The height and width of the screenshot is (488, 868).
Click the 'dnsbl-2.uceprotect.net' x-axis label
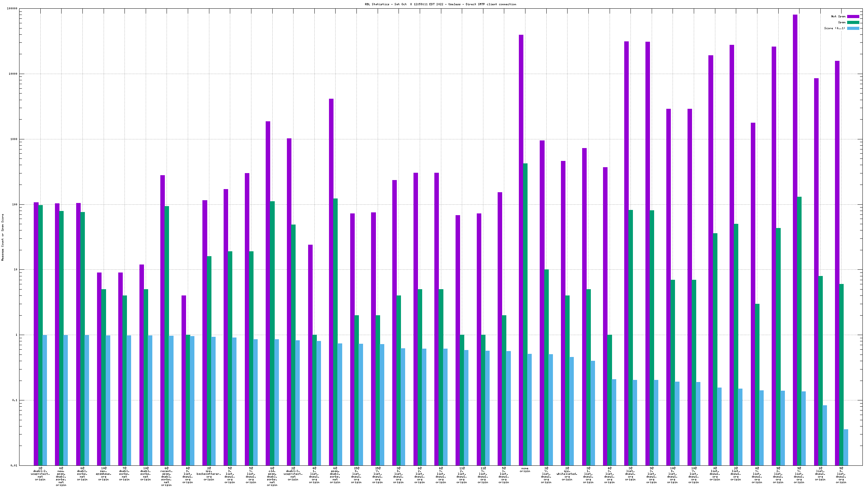[x=40, y=474]
